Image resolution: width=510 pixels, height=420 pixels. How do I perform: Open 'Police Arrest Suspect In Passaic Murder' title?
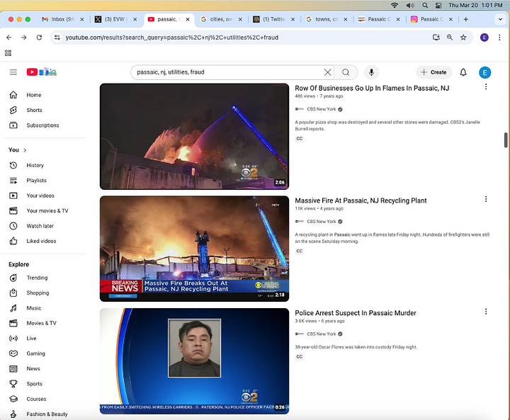pyautogui.click(x=356, y=313)
